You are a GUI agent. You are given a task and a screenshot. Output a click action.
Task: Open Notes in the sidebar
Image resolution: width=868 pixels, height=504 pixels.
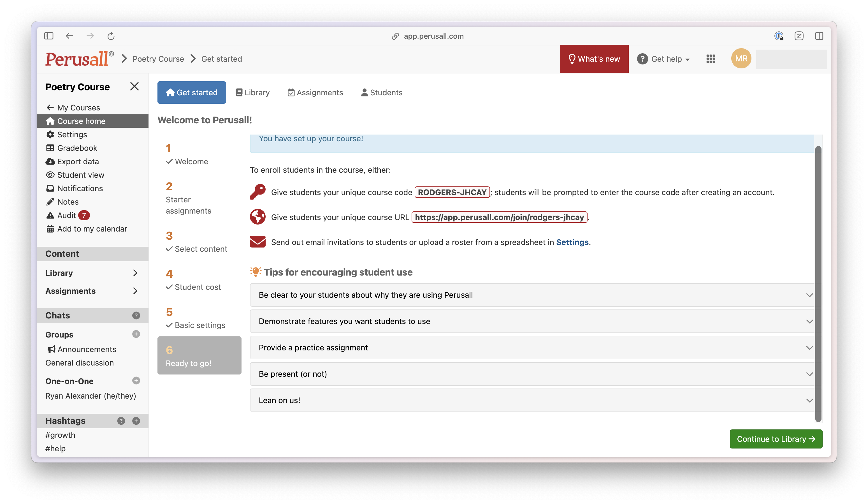click(93, 202)
